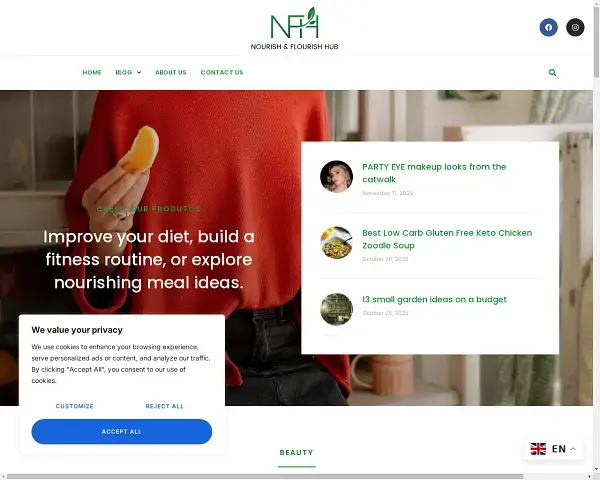Viewport: 600px width, 480px height.
Task: Open the Party Eye makeup article
Action: point(434,173)
